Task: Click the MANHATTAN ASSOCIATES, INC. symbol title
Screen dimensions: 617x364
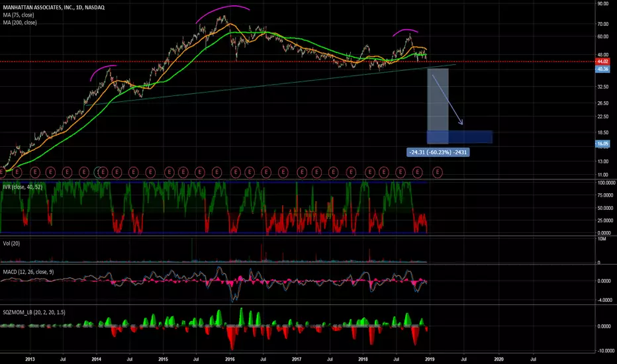Action: [54, 7]
